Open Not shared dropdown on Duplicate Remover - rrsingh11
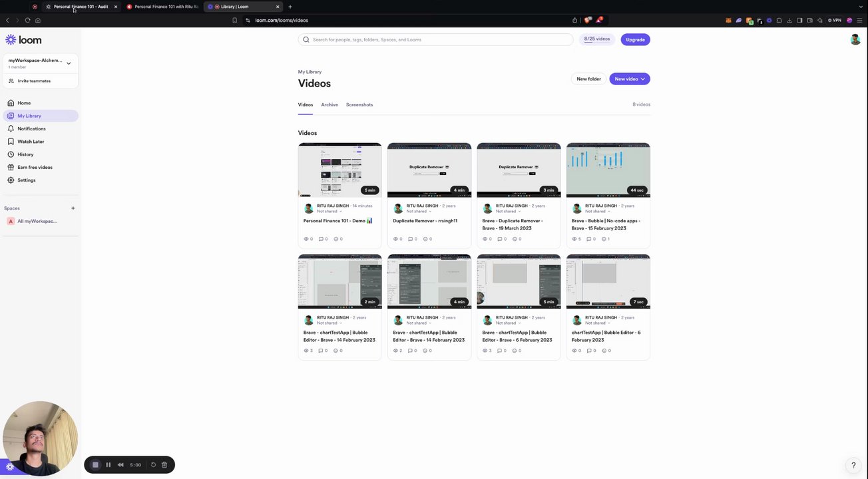The image size is (868, 479). click(418, 212)
